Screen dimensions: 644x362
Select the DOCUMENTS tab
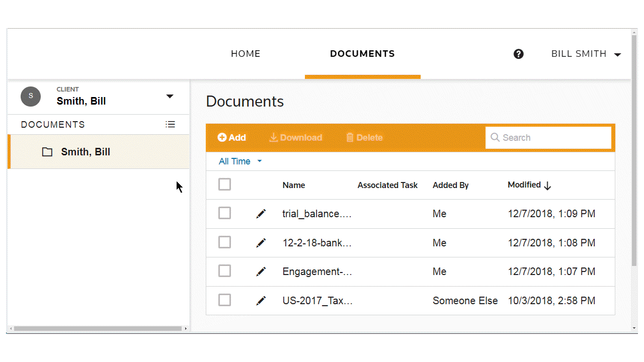tap(362, 54)
